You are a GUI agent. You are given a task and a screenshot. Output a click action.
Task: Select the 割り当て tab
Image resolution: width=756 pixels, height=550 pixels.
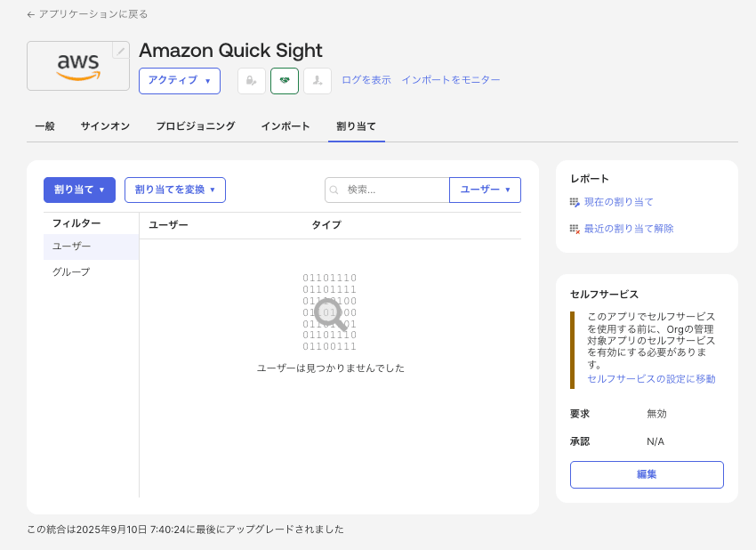point(357,126)
